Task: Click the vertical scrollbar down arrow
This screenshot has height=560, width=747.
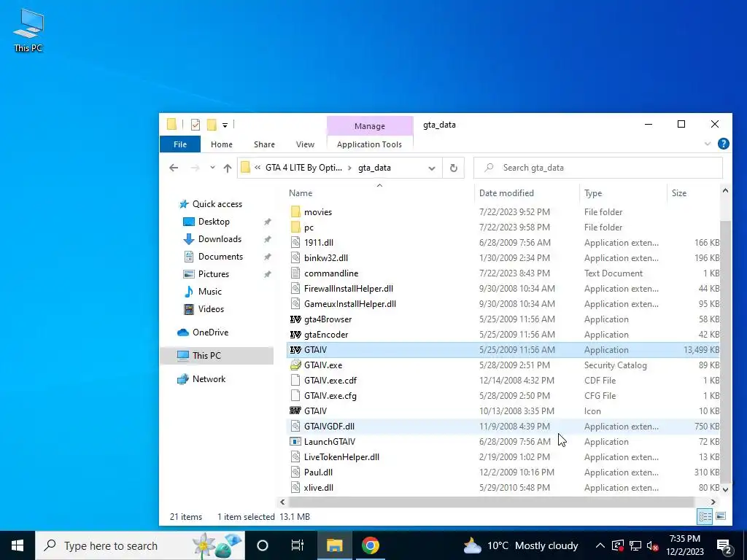Action: (x=725, y=489)
